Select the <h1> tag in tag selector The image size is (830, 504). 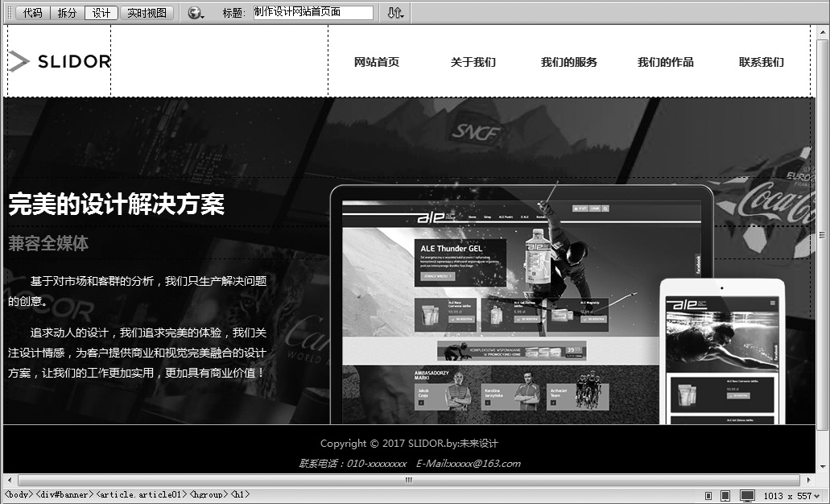pyautogui.click(x=240, y=495)
